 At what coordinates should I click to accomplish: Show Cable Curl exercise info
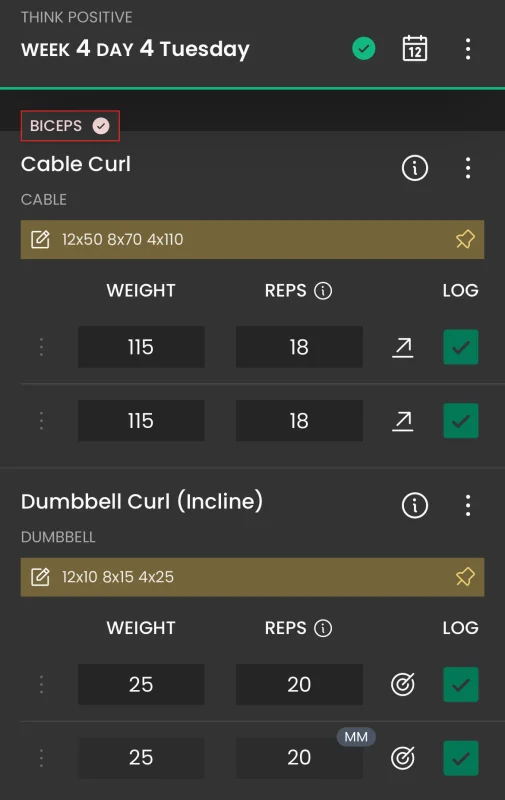tap(415, 168)
